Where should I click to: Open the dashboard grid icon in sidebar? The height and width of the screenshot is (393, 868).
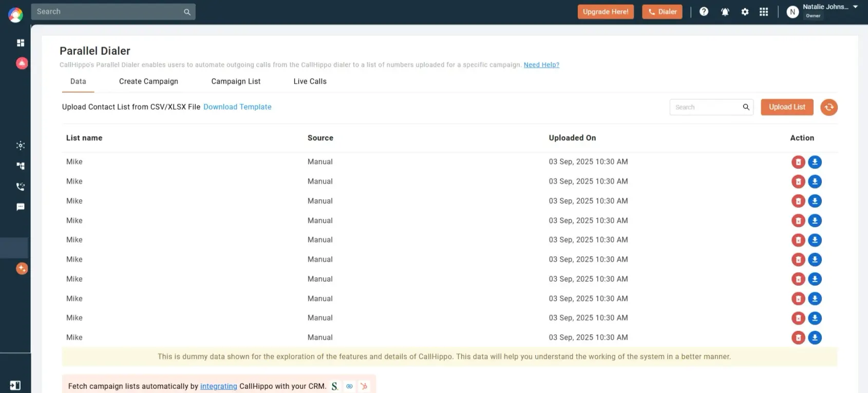pyautogui.click(x=21, y=43)
